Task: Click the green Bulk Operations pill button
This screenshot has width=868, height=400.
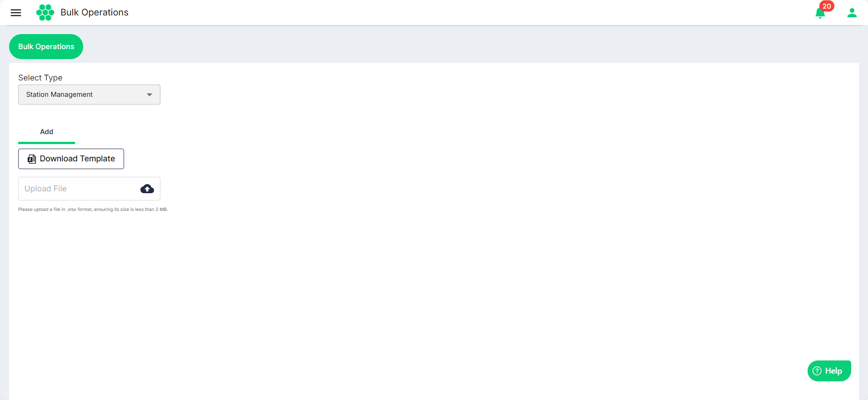Action: click(x=46, y=46)
